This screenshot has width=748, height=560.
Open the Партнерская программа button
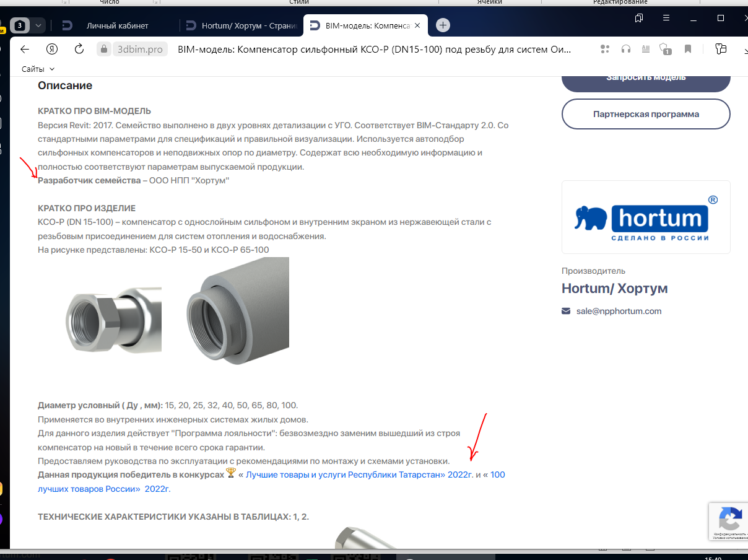click(x=646, y=114)
